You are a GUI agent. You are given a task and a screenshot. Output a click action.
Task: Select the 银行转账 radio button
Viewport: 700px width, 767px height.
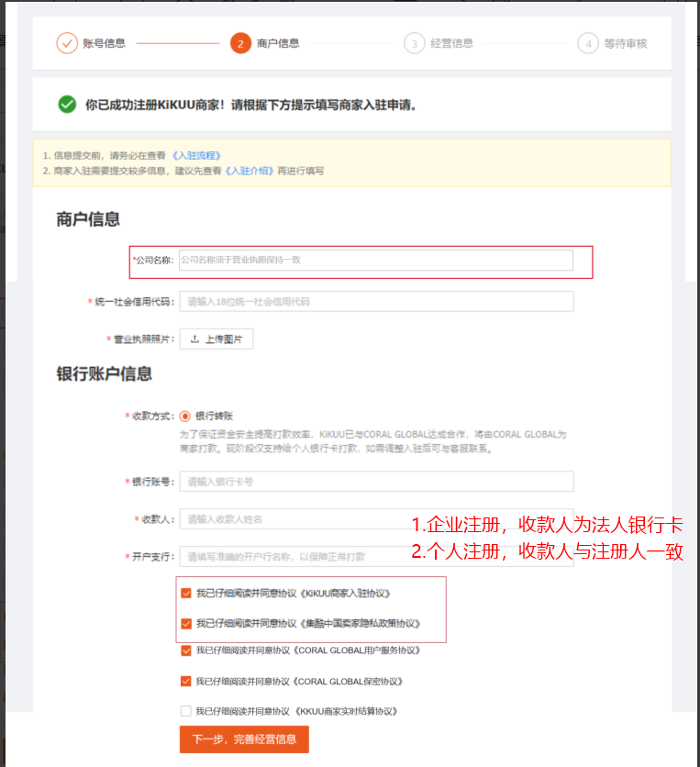[185, 416]
